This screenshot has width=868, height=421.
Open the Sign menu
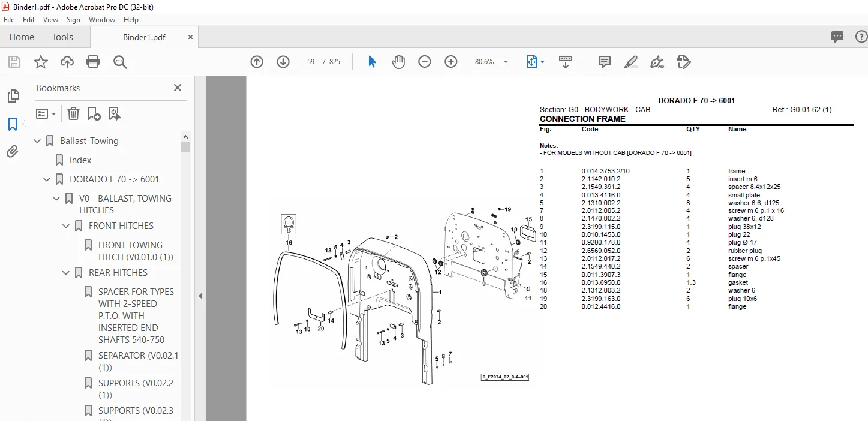pos(73,20)
